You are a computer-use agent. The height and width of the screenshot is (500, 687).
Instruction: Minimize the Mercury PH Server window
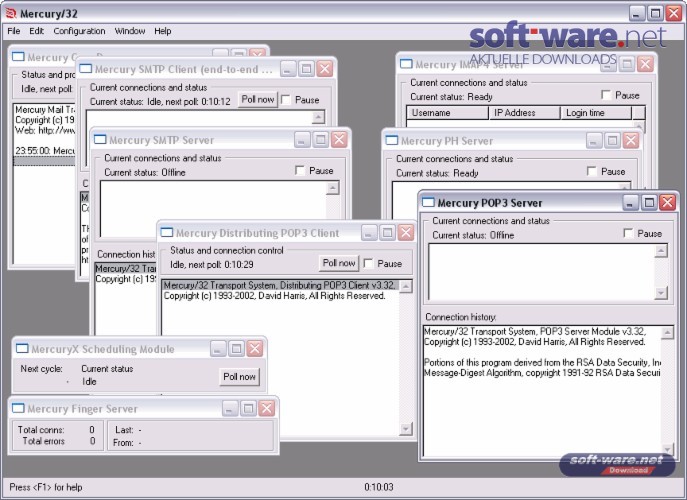(594, 141)
